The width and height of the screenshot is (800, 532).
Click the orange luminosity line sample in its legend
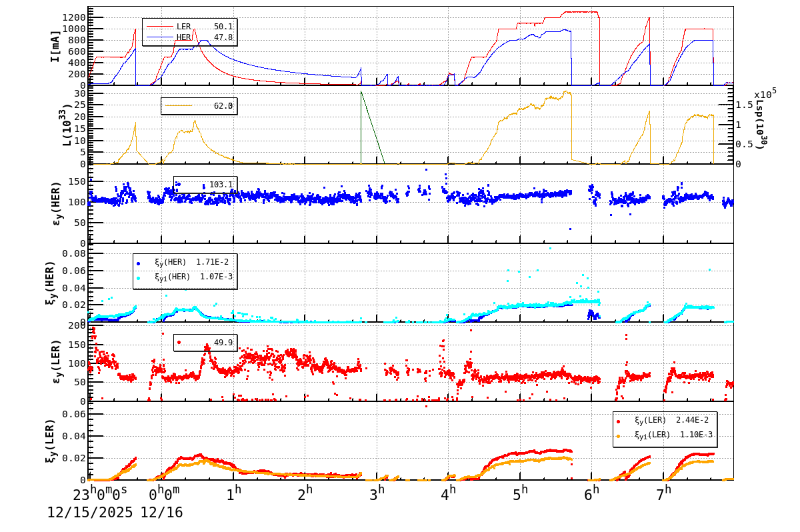coord(178,105)
